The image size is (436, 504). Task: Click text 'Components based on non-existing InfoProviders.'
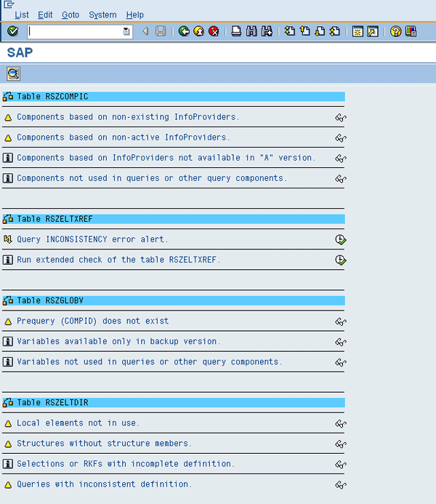pos(128,117)
